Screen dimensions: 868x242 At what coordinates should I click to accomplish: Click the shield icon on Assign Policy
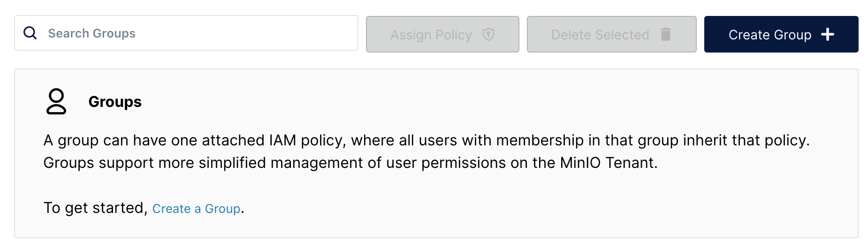pyautogui.click(x=488, y=34)
